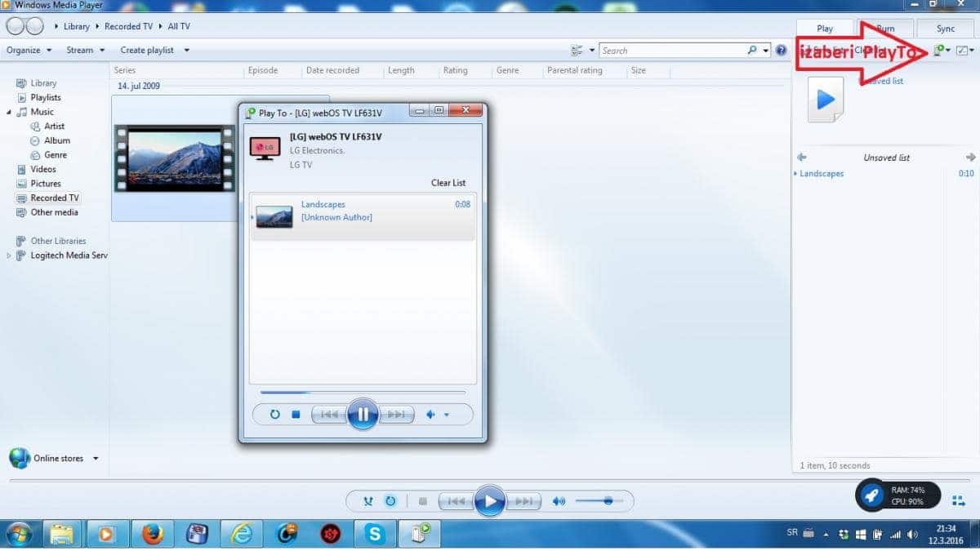Skip to next track in main player
Image resolution: width=980 pixels, height=551 pixels.
click(523, 501)
